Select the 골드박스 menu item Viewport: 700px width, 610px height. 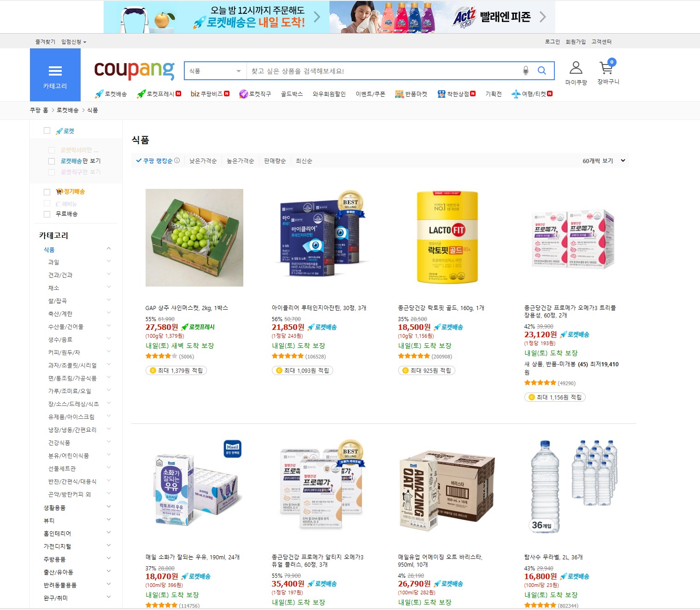point(292,94)
